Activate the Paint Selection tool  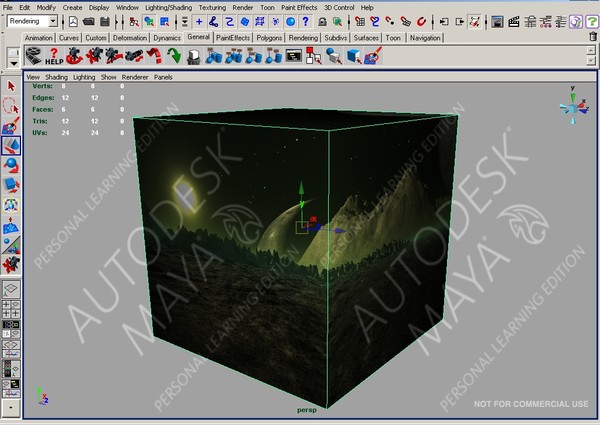(x=11, y=125)
